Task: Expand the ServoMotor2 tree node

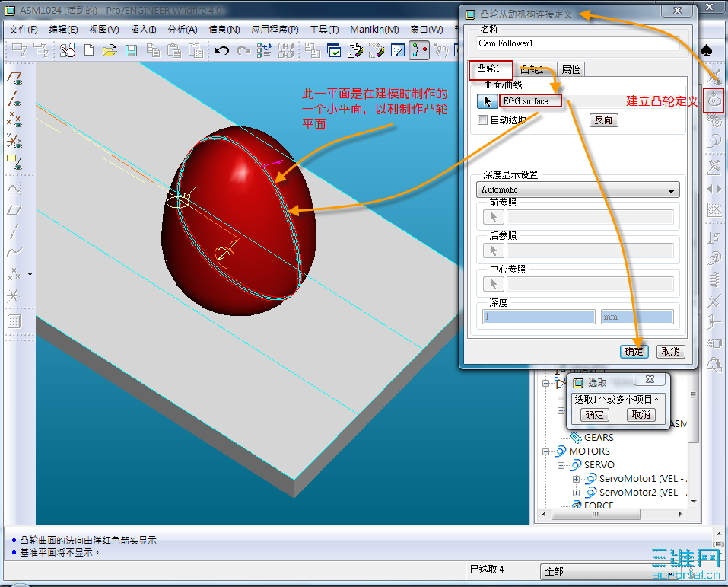Action: pyautogui.click(x=576, y=493)
